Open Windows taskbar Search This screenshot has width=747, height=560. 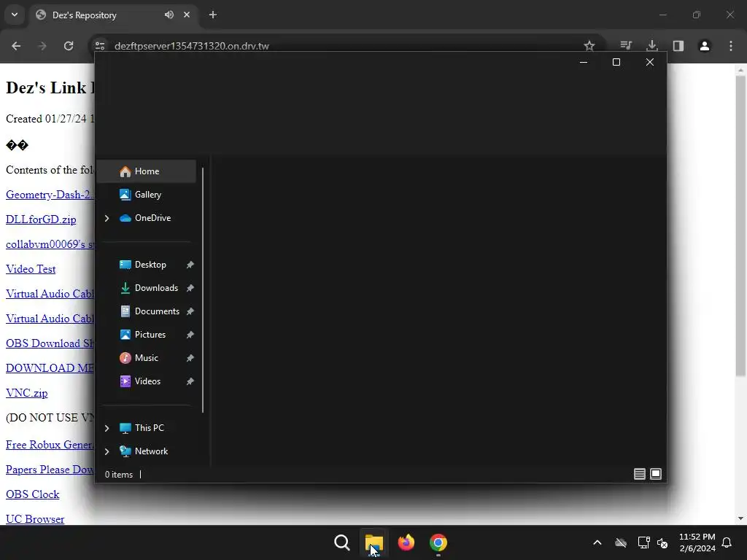point(342,542)
